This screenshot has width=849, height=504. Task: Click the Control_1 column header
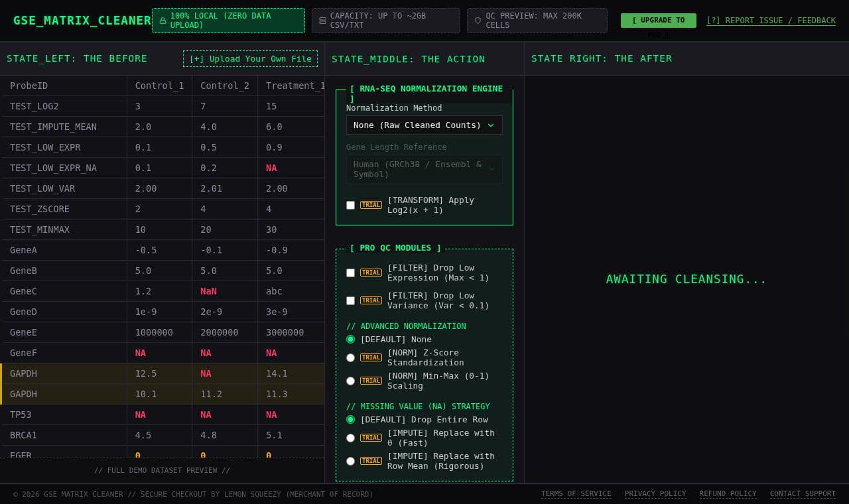(159, 86)
